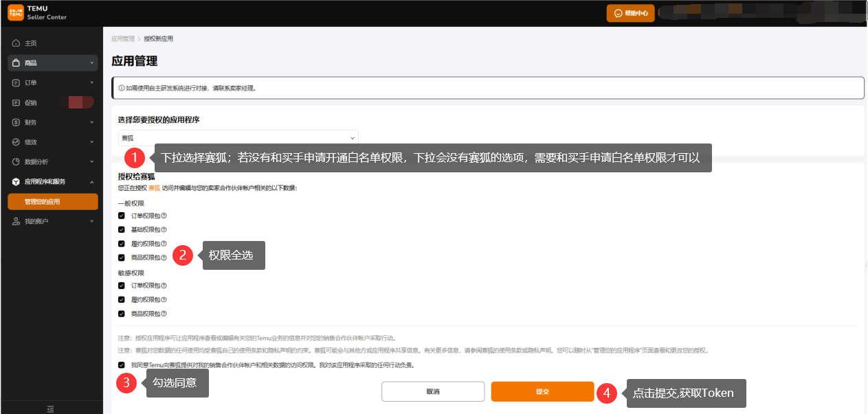
Task: Click the 应用管理 page heading
Action: (x=135, y=61)
